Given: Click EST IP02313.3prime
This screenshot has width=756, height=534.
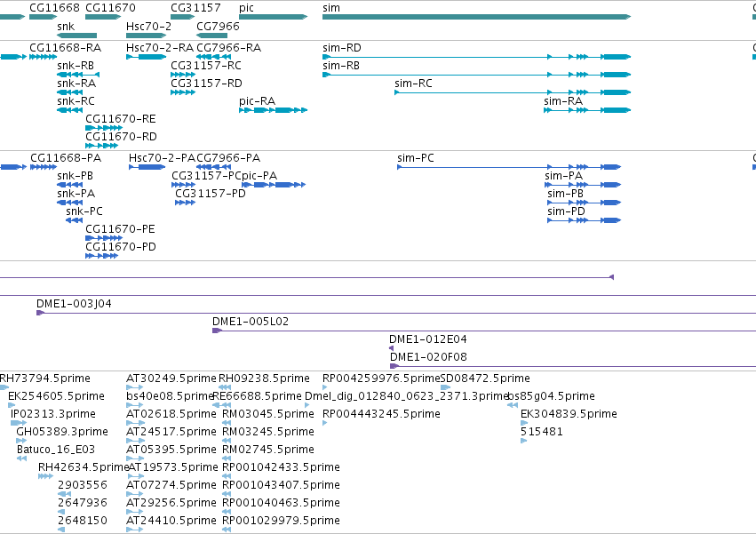Looking at the screenshot, I should 19,424.
